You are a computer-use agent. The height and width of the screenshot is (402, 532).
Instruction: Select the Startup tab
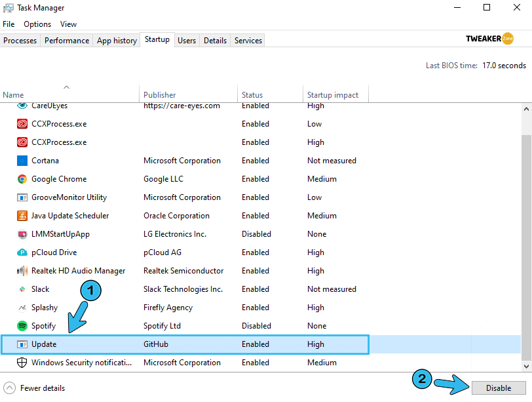click(157, 39)
